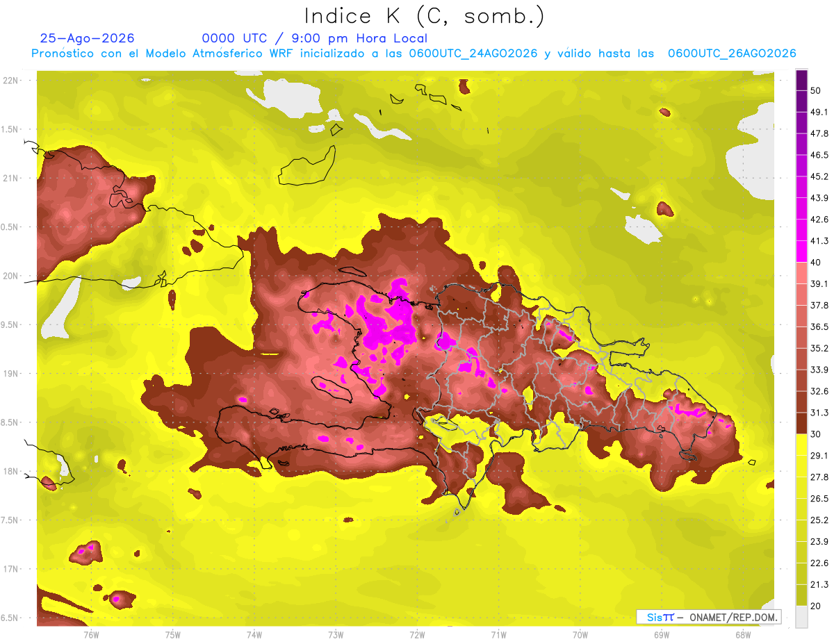Viewport: 834px width, 644px height.
Task: Click the colorbar value "21.3"
Action: (819, 585)
